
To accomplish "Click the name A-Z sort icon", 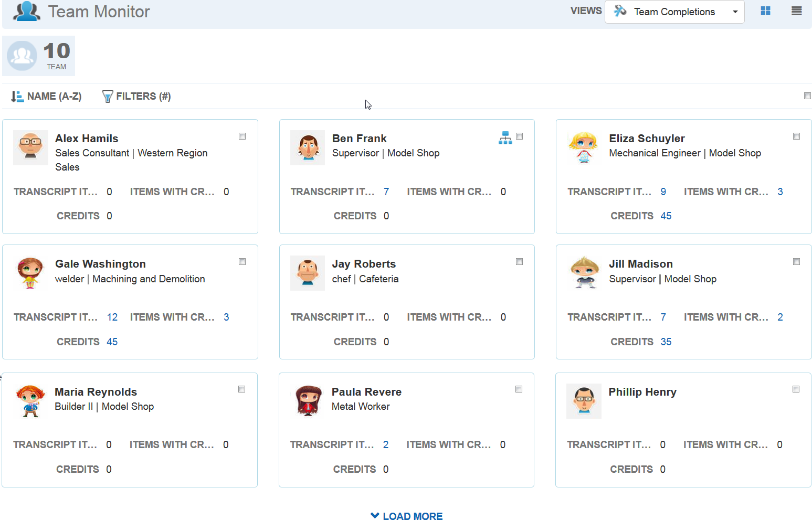I will [x=17, y=97].
